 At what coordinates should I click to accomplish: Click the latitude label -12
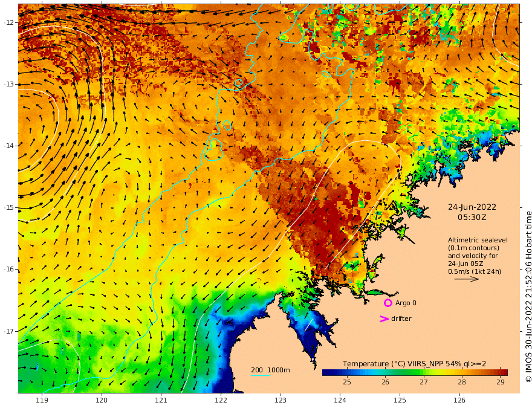tap(9, 22)
